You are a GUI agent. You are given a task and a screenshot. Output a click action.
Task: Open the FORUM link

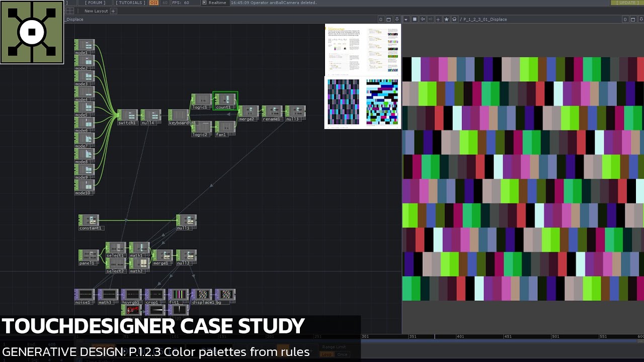tap(95, 3)
